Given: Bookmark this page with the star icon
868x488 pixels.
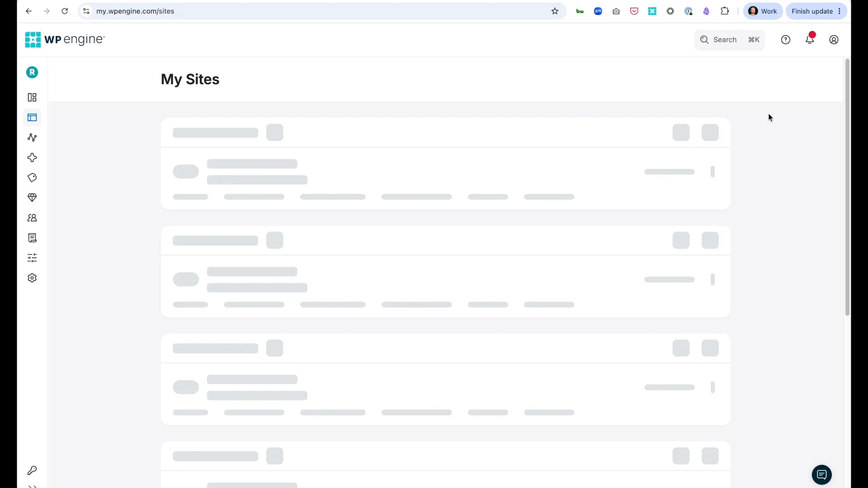Looking at the screenshot, I should [555, 11].
